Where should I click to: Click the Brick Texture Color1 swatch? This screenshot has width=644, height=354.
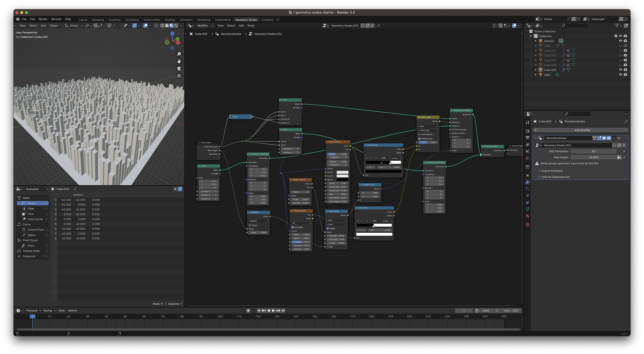point(342,172)
